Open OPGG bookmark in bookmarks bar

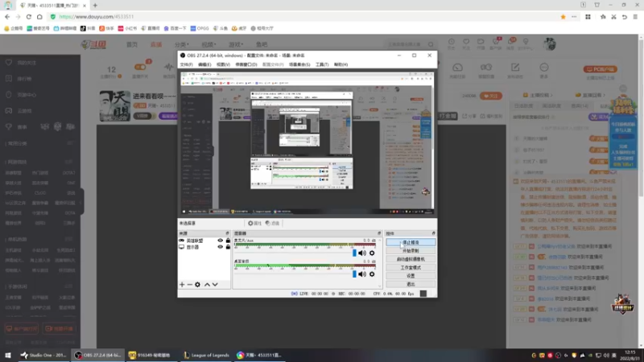[x=199, y=28]
